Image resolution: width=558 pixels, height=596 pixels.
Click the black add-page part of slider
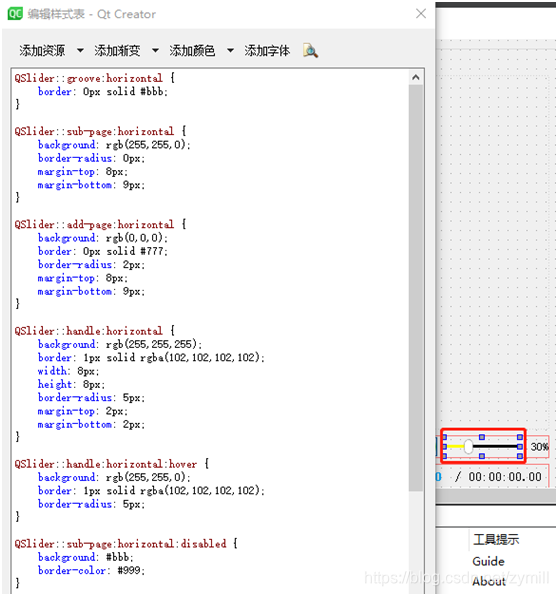pyautogui.click(x=495, y=446)
